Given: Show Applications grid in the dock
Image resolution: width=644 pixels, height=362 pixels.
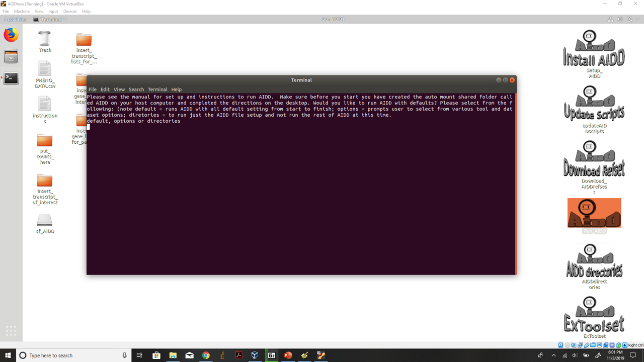Looking at the screenshot, I should coord(11,330).
